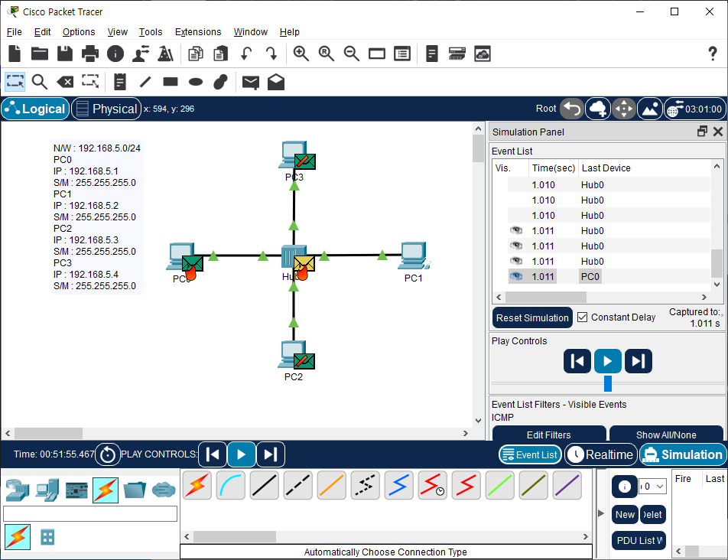Open the Options menu
The width and height of the screenshot is (728, 560).
[x=79, y=32]
